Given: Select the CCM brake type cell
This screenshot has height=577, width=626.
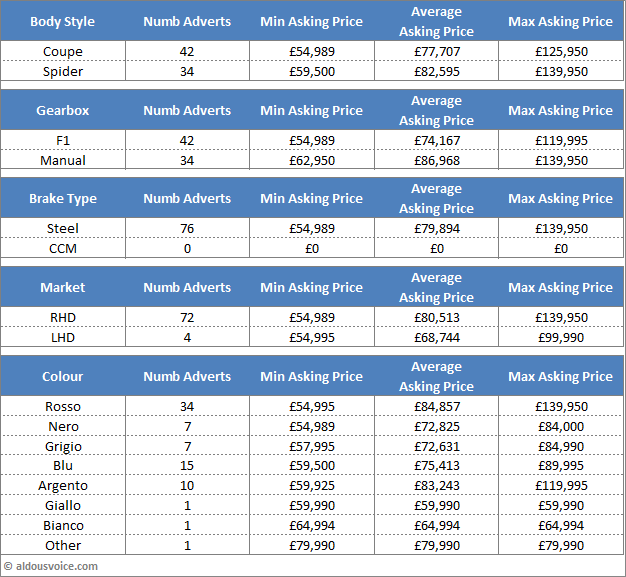Looking at the screenshot, I should (63, 249).
